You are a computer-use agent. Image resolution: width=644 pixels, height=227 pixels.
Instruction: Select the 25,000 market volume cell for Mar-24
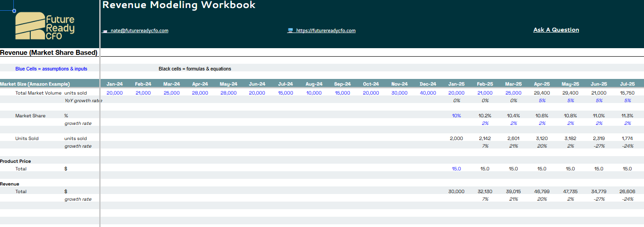coord(172,93)
